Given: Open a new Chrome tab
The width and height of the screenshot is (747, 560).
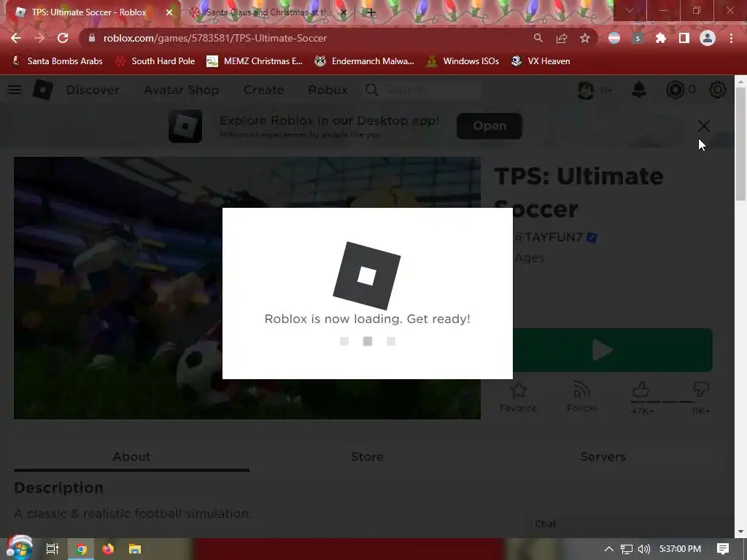Looking at the screenshot, I should (x=371, y=12).
